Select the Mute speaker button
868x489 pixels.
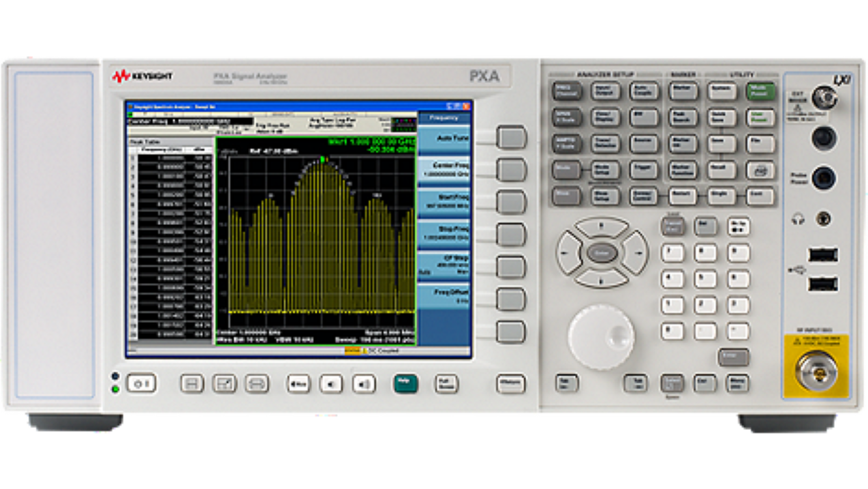299,384
